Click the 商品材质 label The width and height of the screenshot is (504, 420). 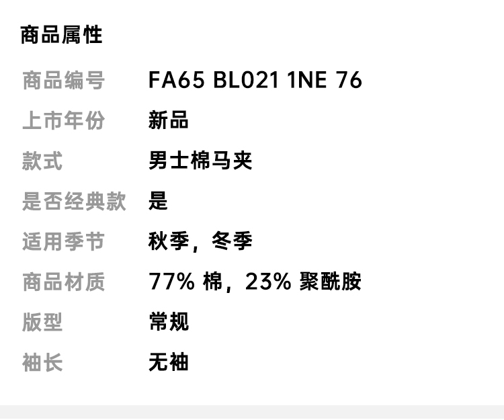point(63,282)
